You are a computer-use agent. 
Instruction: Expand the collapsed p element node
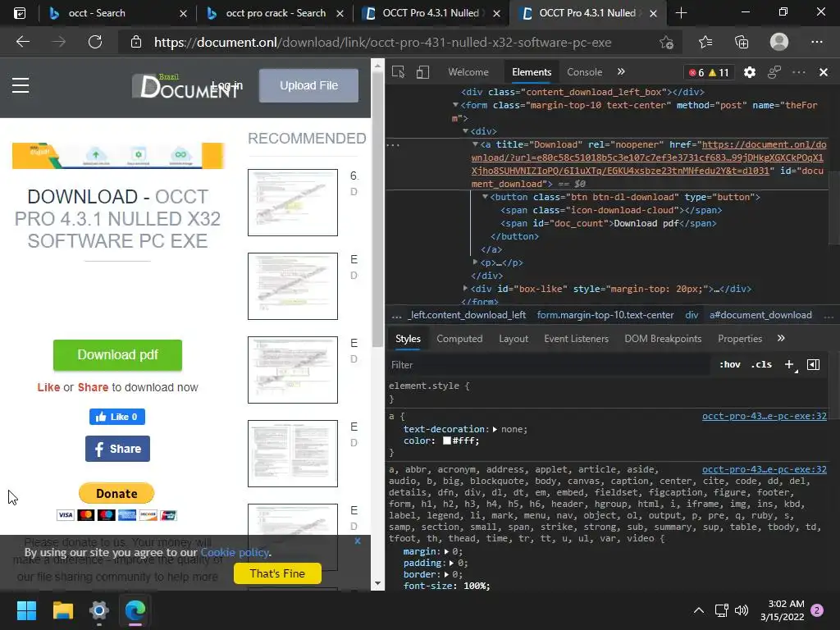(475, 262)
